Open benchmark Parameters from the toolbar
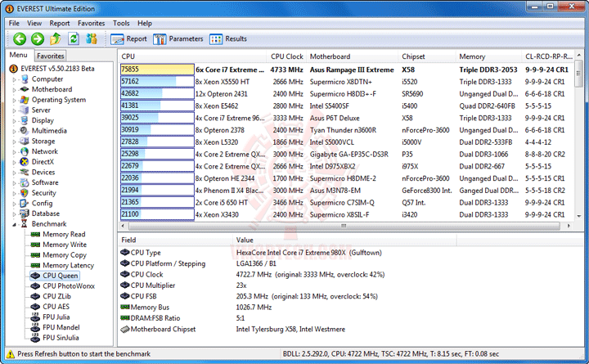Image resolution: width=589 pixels, height=364 pixels. pos(178,39)
